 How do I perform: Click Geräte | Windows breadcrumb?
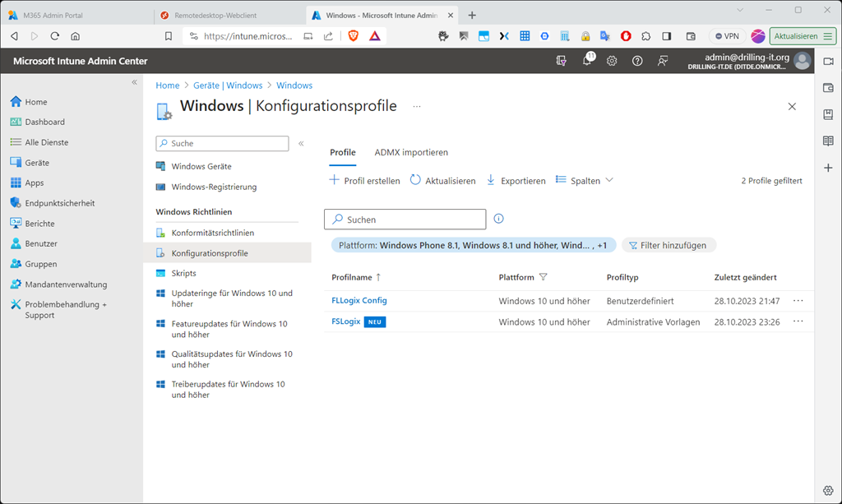click(228, 86)
